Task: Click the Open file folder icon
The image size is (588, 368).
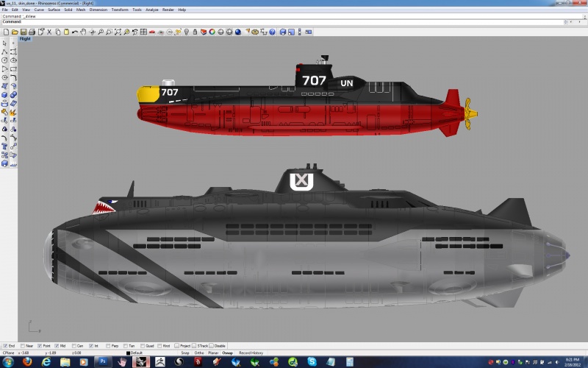Action: [x=15, y=32]
